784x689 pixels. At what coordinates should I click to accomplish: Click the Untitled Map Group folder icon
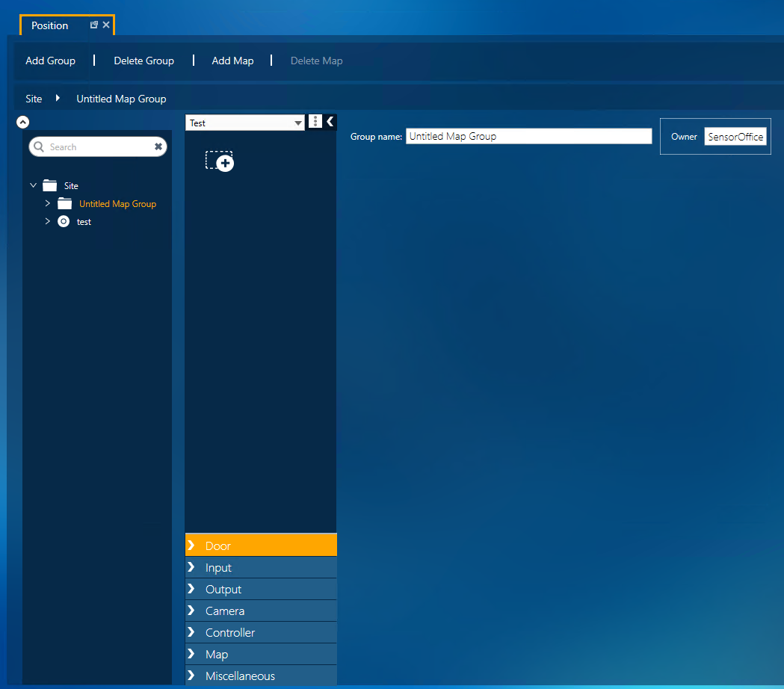click(64, 203)
